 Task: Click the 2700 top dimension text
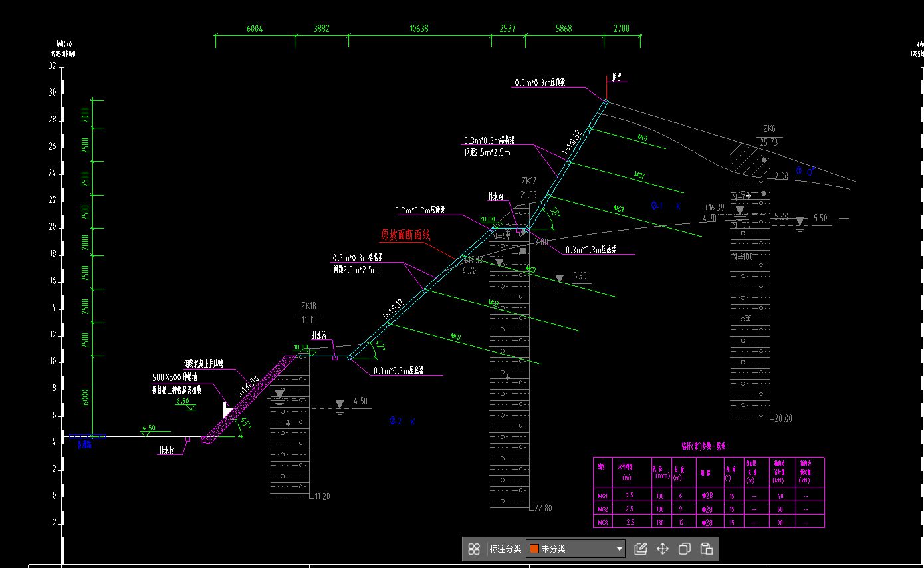621,29
